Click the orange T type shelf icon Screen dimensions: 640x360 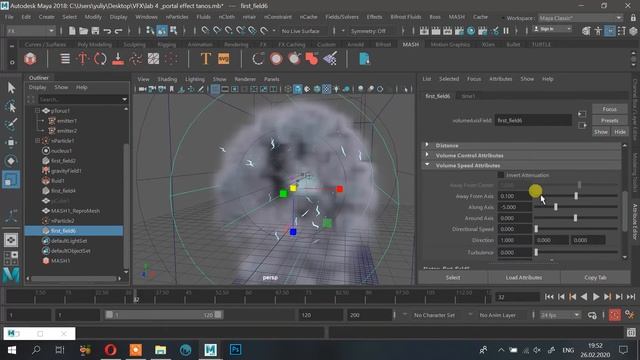click(206, 59)
